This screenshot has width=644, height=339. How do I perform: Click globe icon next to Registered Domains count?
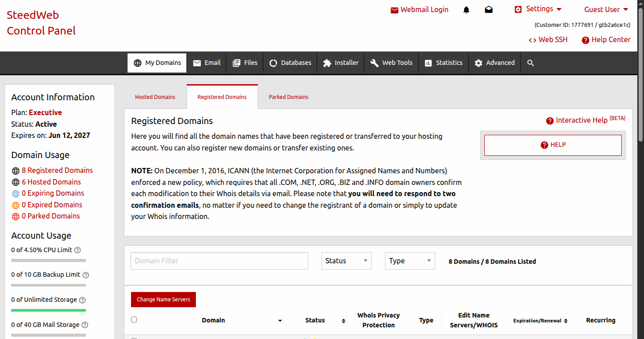tap(16, 171)
